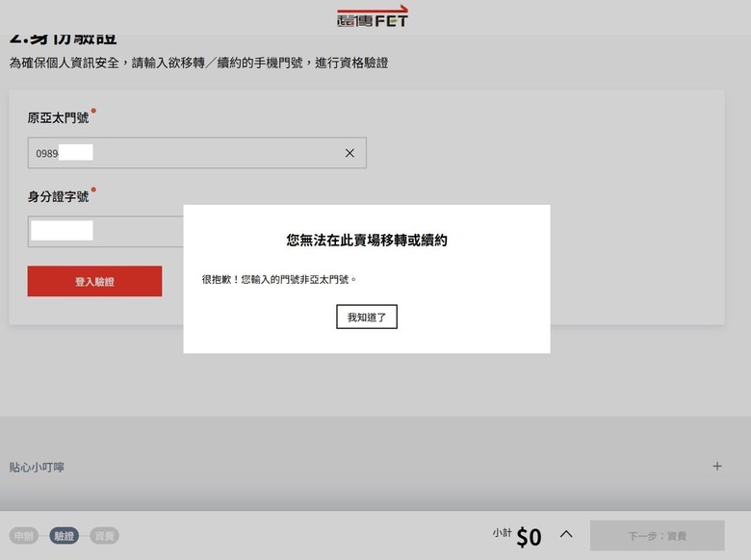This screenshot has height=560, width=751.
Task: Clear the 原亞太門號 field with X
Action: click(x=350, y=153)
